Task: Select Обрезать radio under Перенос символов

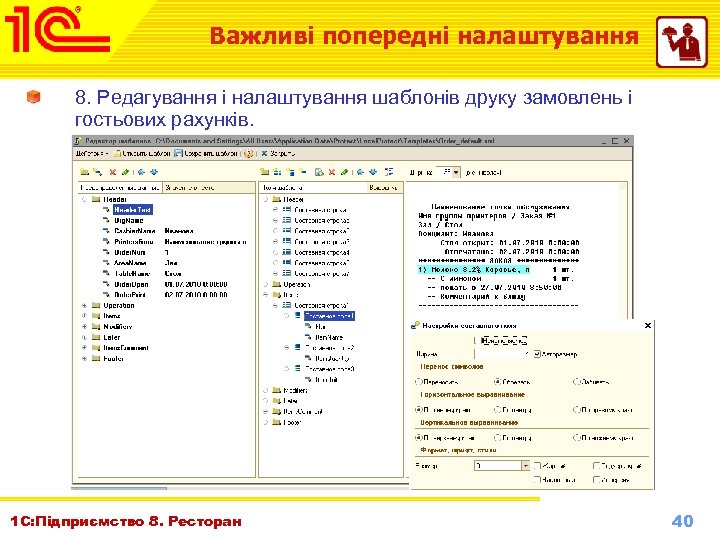Action: coord(497,382)
